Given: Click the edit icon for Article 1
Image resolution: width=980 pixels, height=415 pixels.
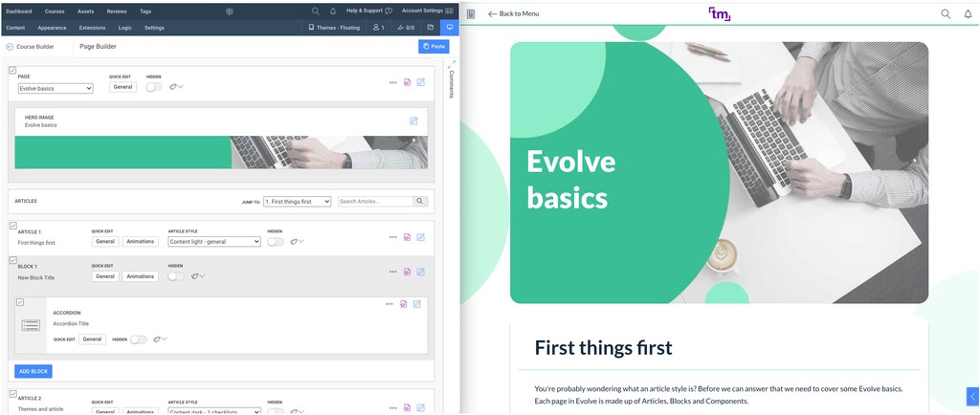Looking at the screenshot, I should tap(421, 237).
